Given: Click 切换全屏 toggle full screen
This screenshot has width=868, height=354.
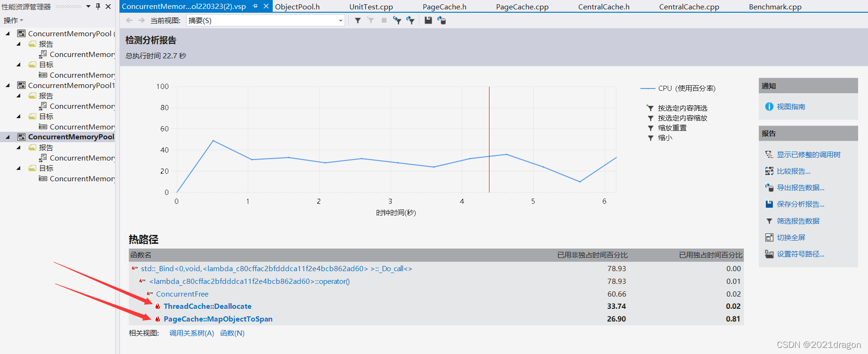Looking at the screenshot, I should [791, 238].
